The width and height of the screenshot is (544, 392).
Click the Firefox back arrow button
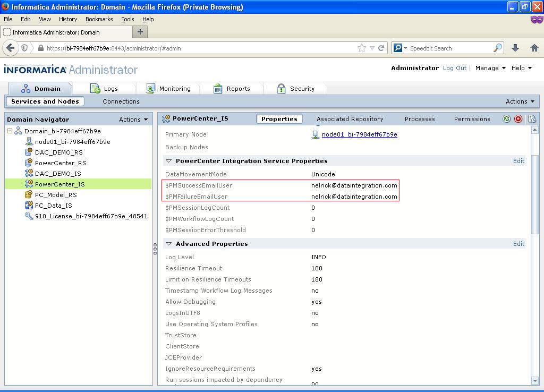(11, 48)
